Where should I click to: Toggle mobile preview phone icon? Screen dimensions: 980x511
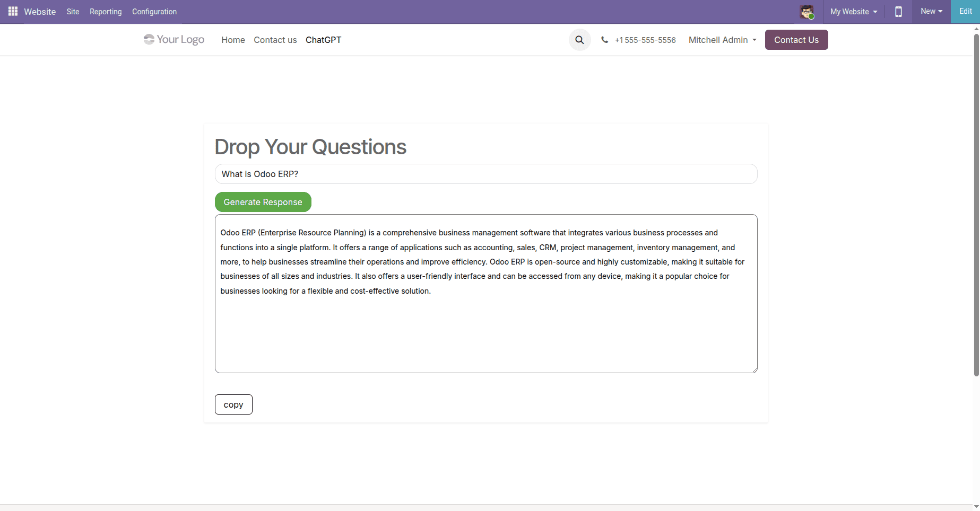898,12
